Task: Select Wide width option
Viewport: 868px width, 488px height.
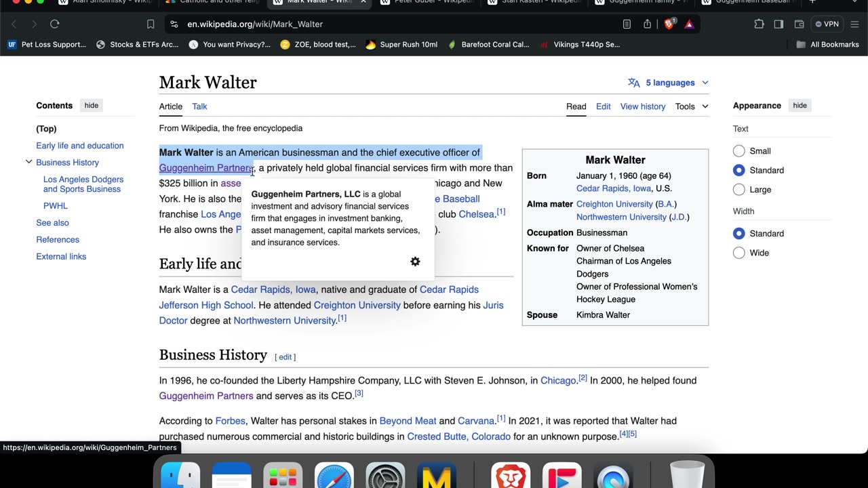Action: (x=739, y=253)
